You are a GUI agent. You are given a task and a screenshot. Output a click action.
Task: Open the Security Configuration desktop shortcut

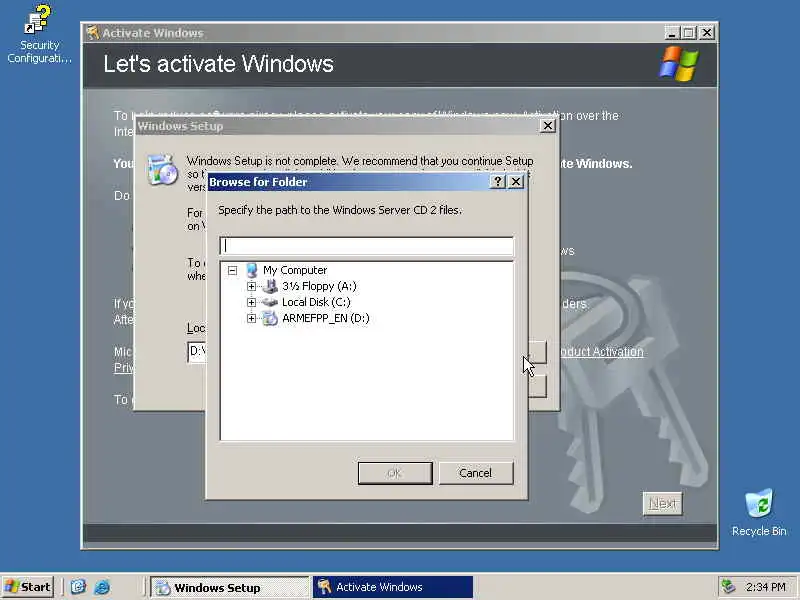click(39, 34)
